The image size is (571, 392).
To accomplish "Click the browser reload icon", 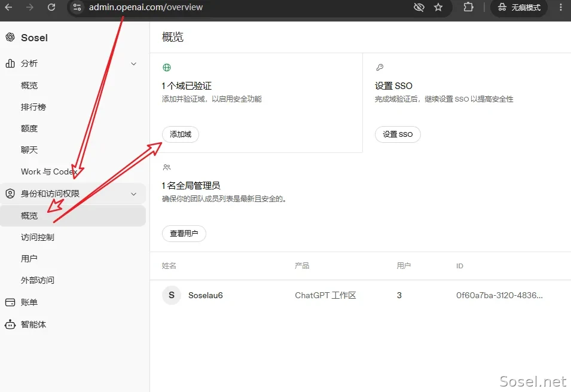I will (x=51, y=7).
